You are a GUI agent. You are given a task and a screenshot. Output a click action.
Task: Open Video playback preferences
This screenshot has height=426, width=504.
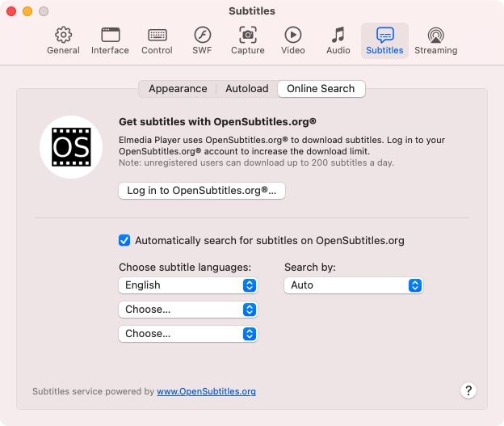(293, 40)
